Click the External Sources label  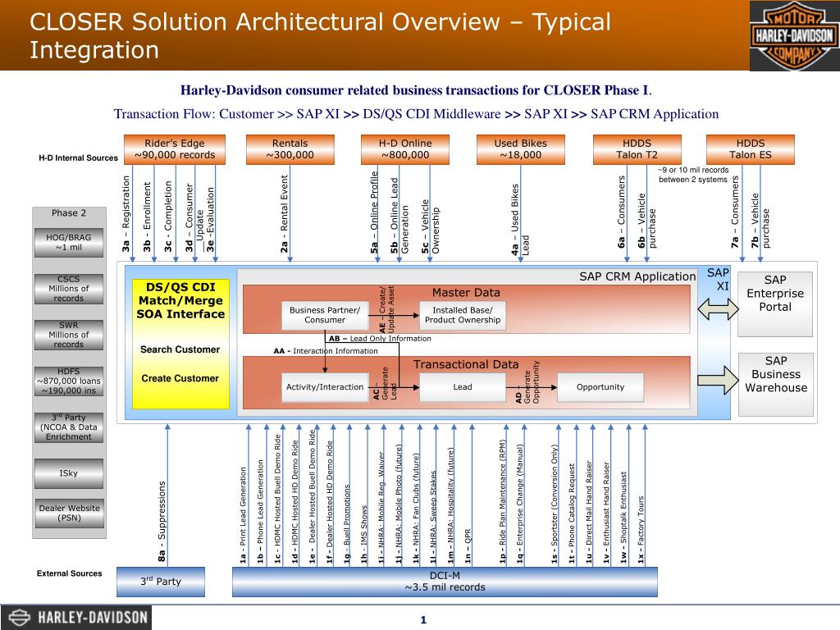coord(69,573)
